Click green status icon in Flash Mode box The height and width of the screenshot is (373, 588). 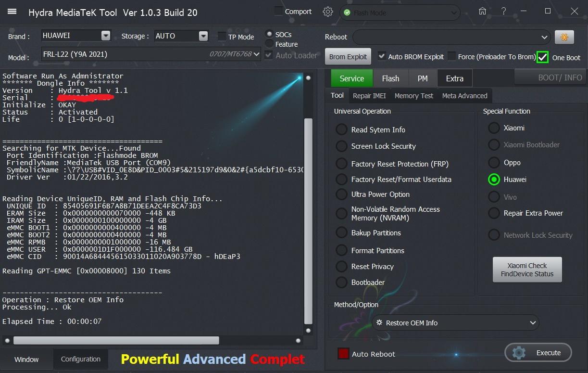347,13
